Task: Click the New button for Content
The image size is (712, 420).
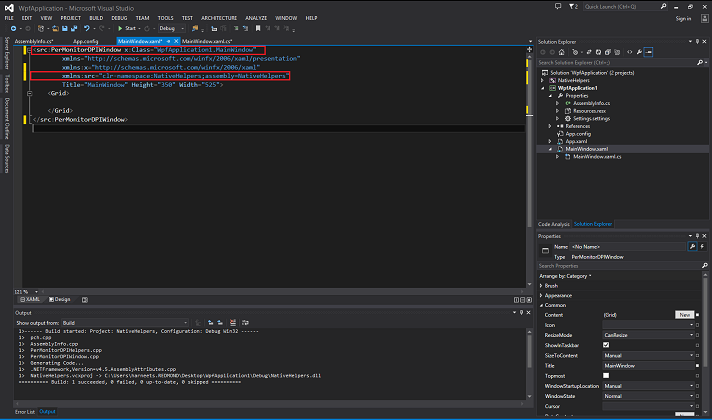Action: [685, 314]
